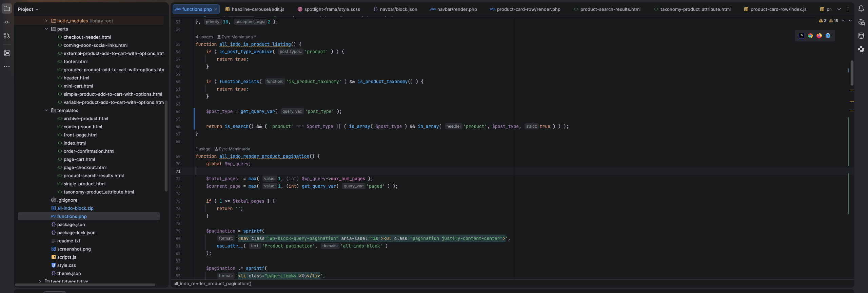Image resolution: width=868 pixels, height=293 pixels.
Task: Click breadcrumb all_indo_render_product_pagination()
Action: pos(213,284)
